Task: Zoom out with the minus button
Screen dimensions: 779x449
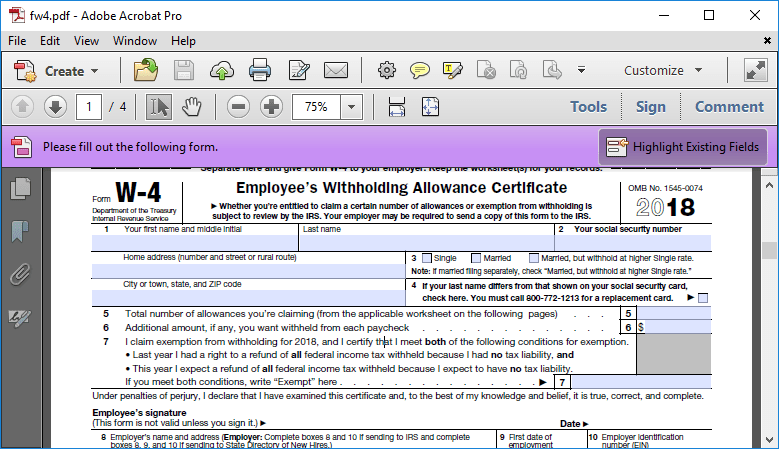Action: (238, 106)
